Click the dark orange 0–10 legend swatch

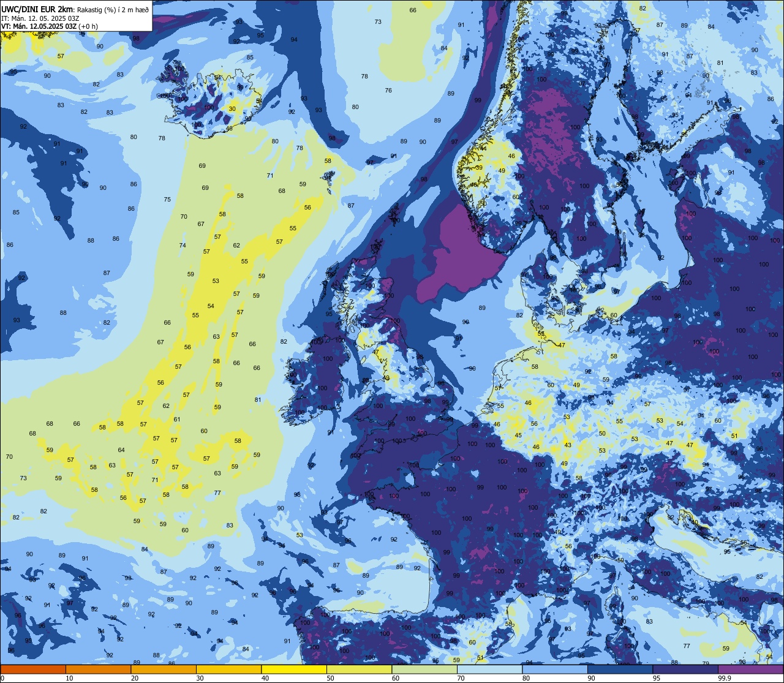pyautogui.click(x=33, y=669)
